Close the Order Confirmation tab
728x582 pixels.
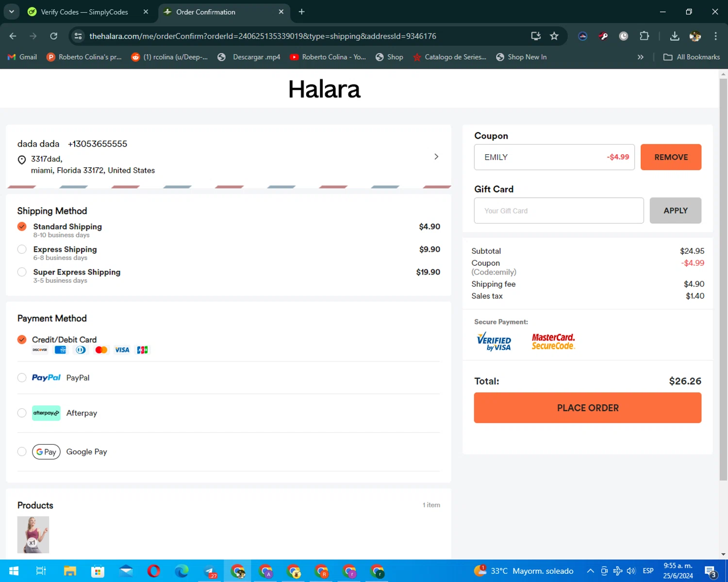(x=281, y=12)
